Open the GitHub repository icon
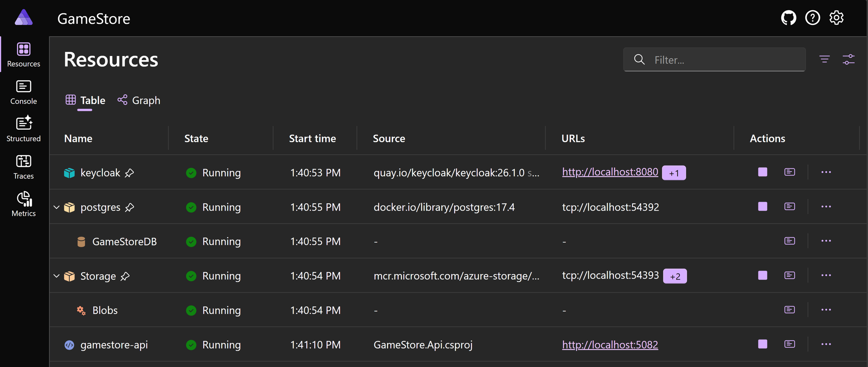868x367 pixels. tap(788, 18)
